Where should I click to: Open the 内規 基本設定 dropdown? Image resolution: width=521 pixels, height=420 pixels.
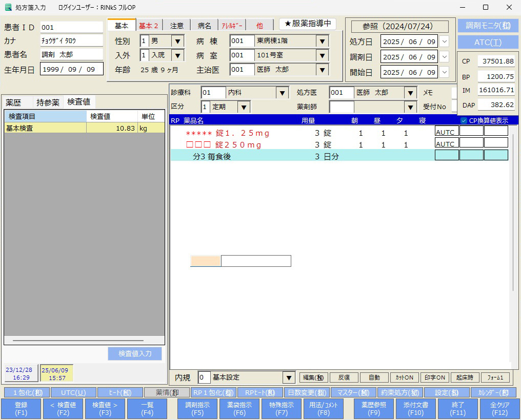point(289,377)
